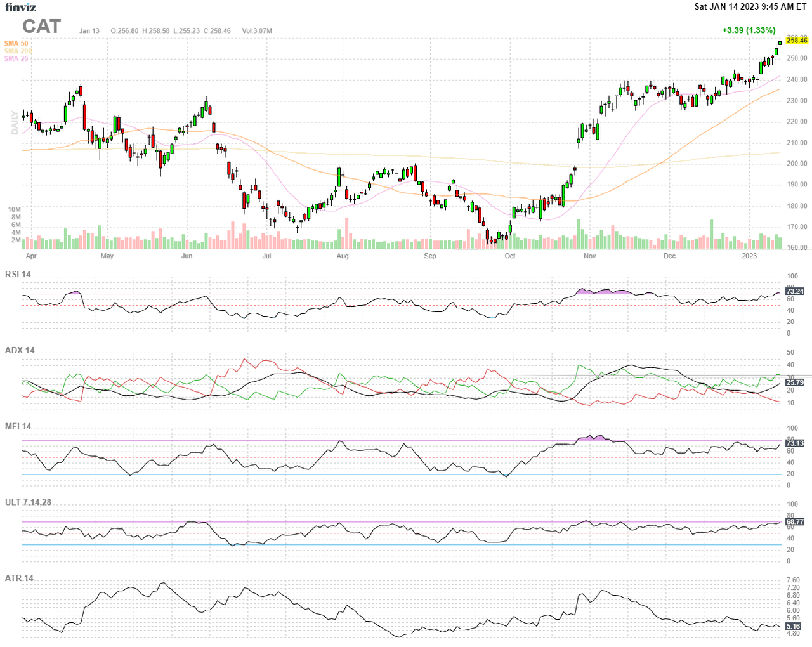Select the MFI 14 indicator title
Viewport: 812px width, 647px height.
18,427
